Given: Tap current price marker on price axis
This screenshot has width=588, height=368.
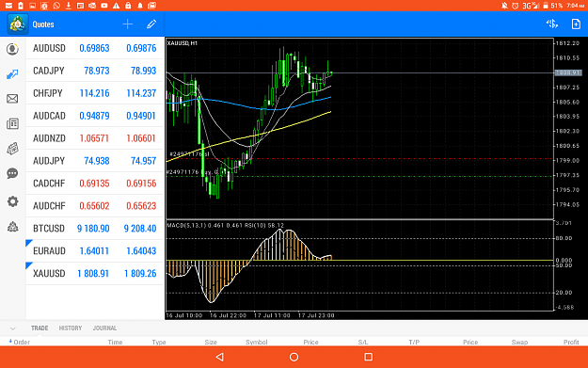Looking at the screenshot, I should point(568,72).
